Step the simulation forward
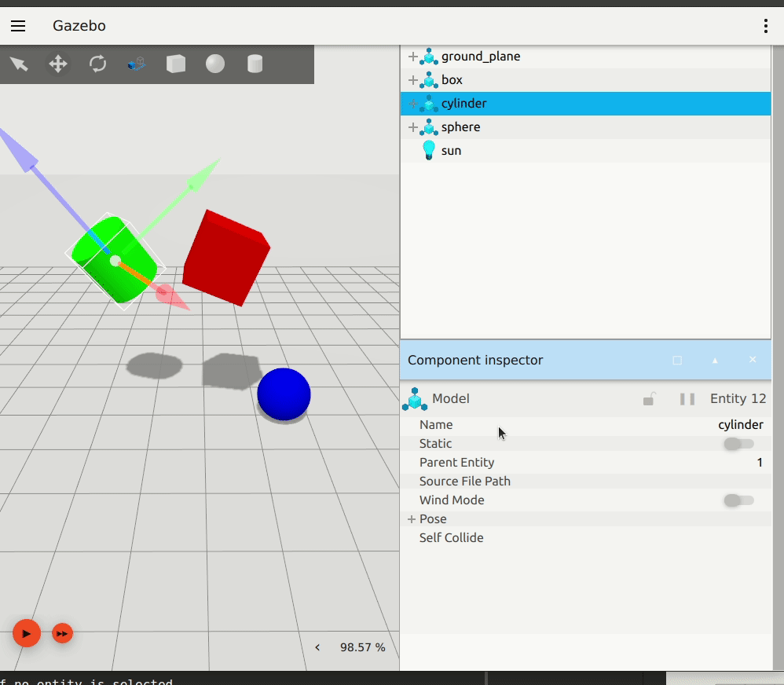The height and width of the screenshot is (685, 784). (63, 633)
